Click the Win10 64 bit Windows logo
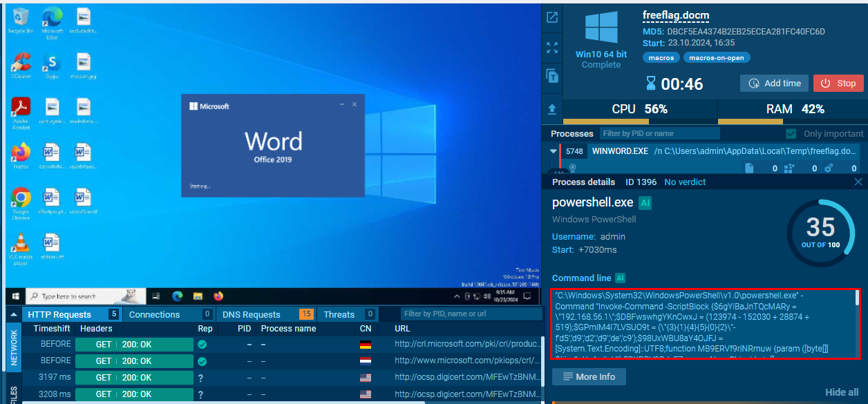This screenshot has height=404, width=868. (601, 27)
